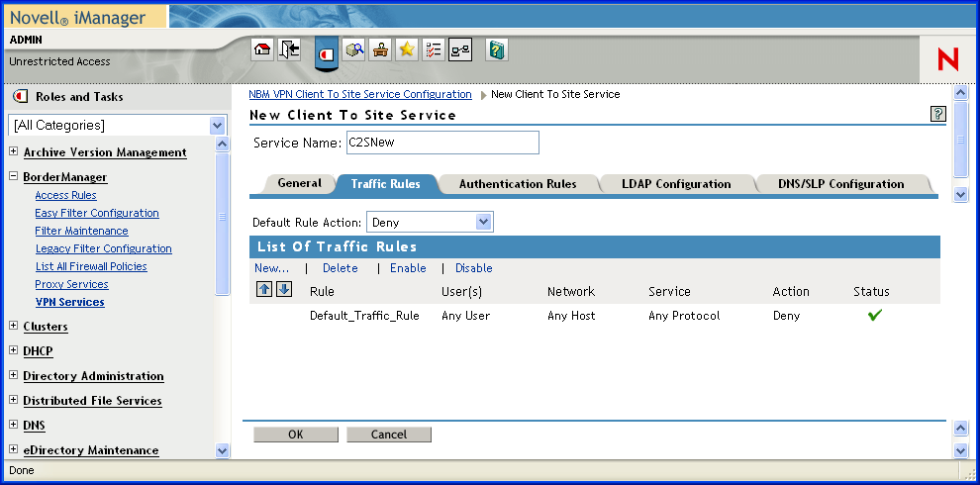
Task: Click Roles and Tasks header icon
Action: (x=20, y=96)
